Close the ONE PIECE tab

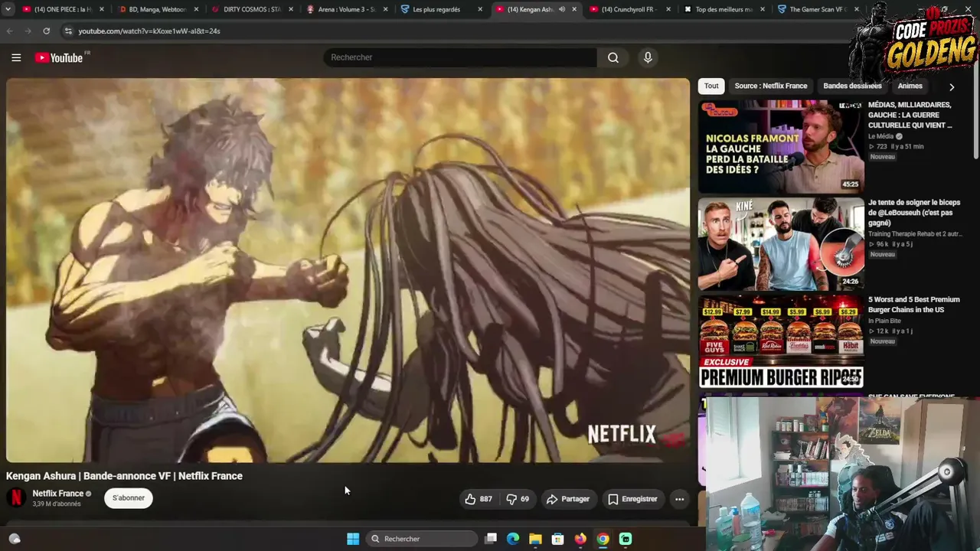point(101,9)
